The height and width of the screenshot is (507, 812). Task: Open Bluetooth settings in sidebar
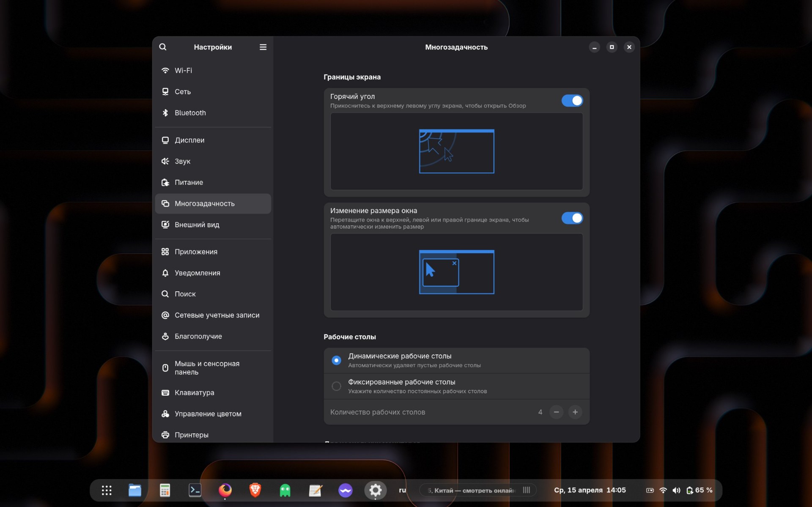[190, 113]
